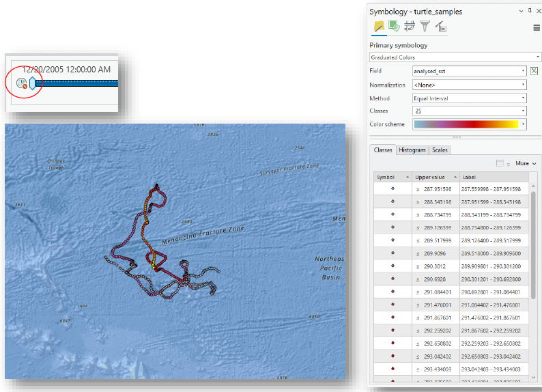Open the Classes count dropdown

point(469,111)
